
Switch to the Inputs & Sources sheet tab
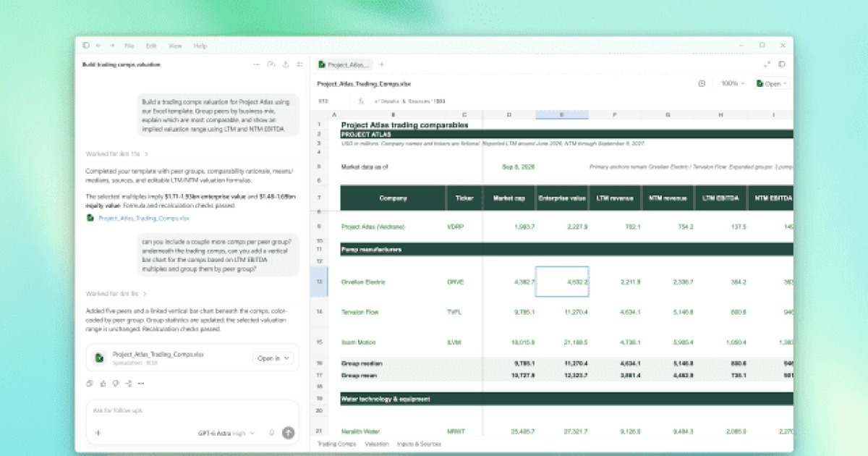(x=419, y=444)
